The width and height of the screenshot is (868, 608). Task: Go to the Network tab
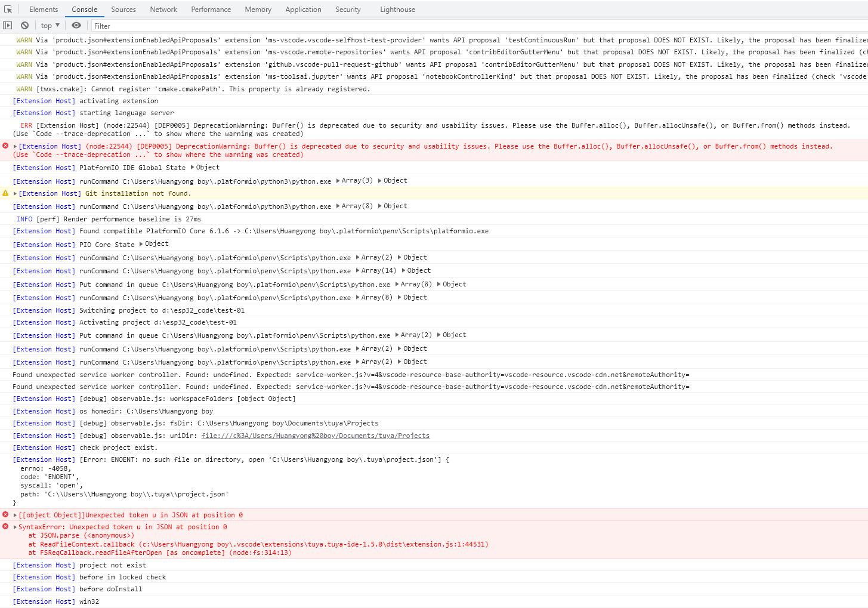163,10
